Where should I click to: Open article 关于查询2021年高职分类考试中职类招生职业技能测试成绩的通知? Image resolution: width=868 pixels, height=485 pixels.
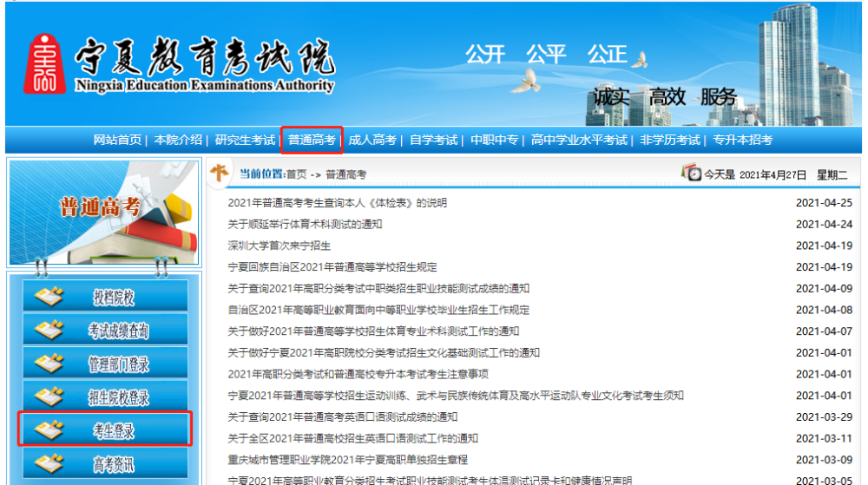point(378,288)
